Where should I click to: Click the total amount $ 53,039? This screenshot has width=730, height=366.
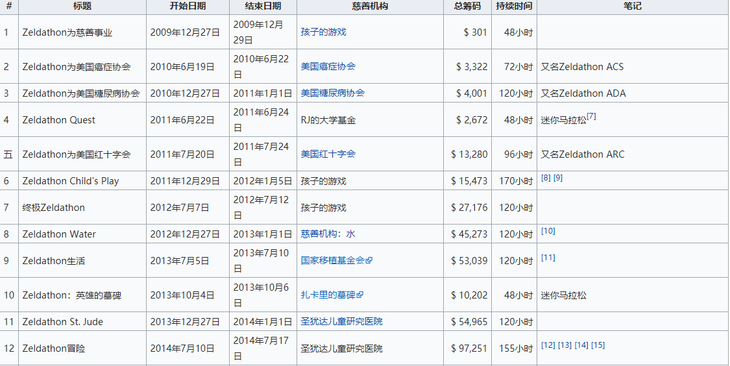(x=469, y=260)
